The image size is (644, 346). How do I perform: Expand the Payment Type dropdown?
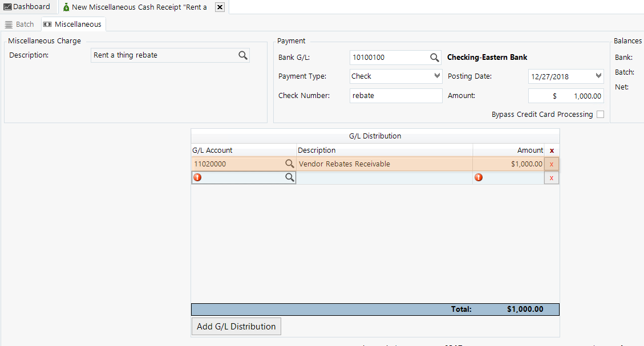pos(437,76)
